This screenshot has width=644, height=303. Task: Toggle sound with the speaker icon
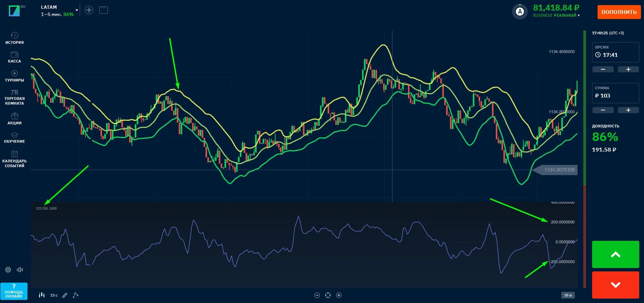[20, 270]
